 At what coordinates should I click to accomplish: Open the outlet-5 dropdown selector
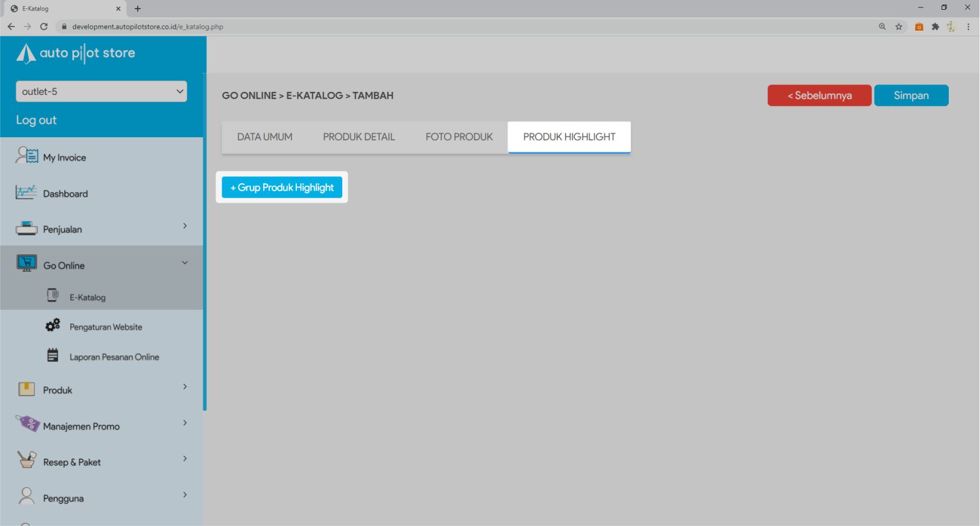101,91
